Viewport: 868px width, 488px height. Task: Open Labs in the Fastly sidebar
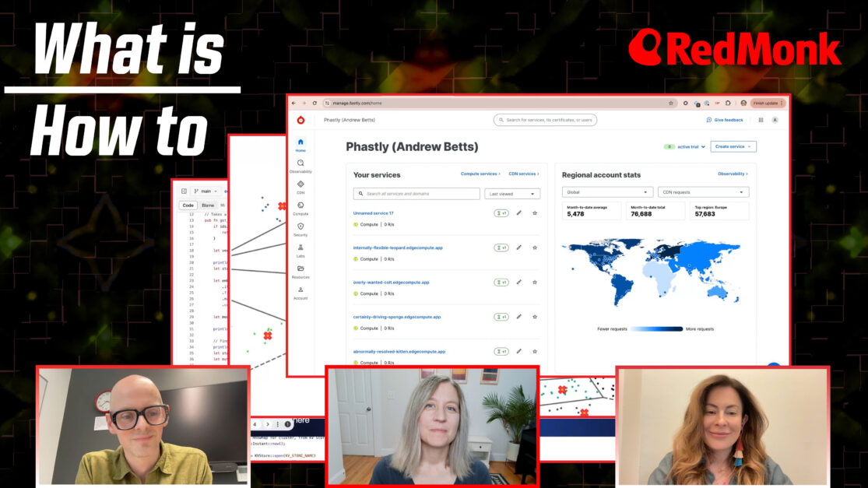300,251
